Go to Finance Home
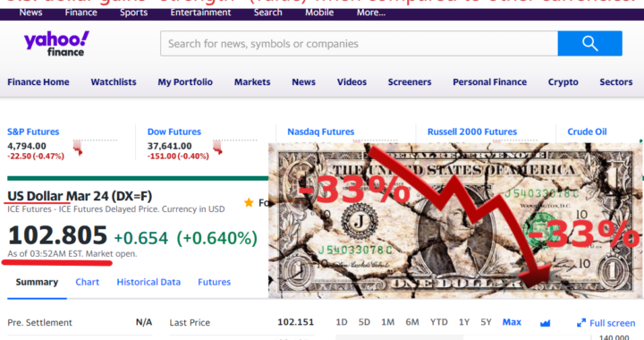The image size is (644, 340). [38, 82]
